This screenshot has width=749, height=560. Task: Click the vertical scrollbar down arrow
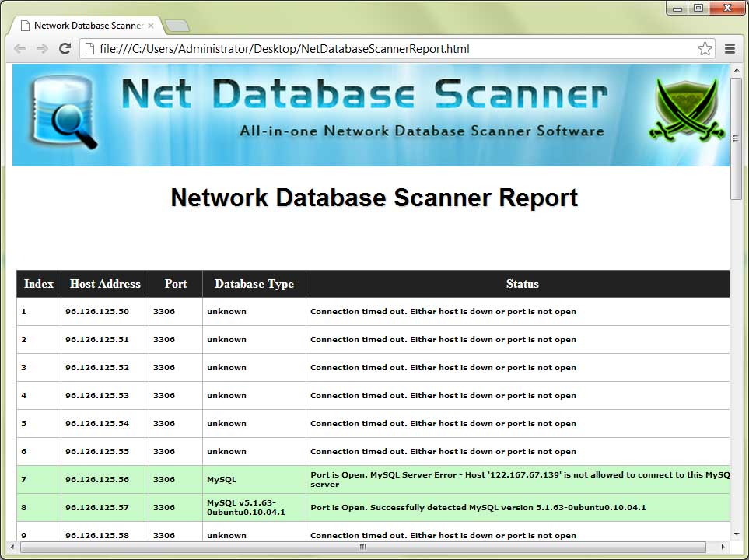[737, 534]
